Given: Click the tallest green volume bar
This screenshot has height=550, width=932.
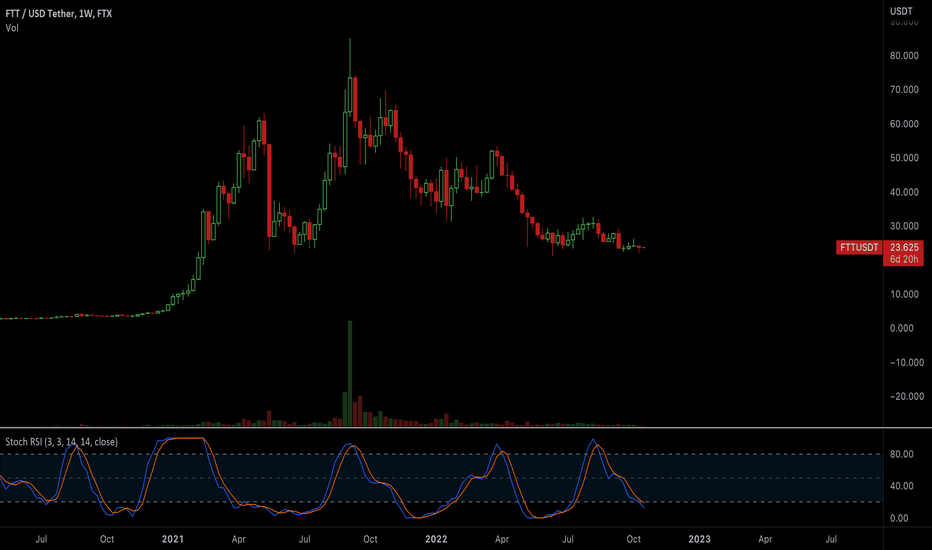Looking at the screenshot, I should pyautogui.click(x=350, y=373).
